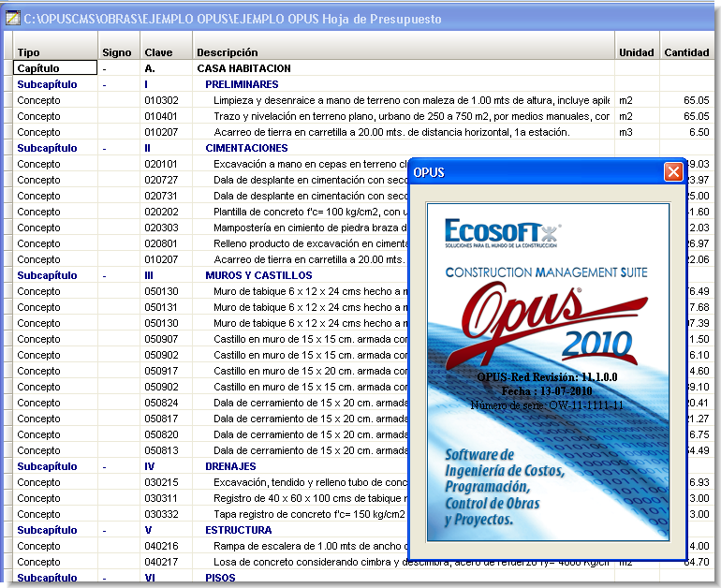
Task: Select the PRELIMINARES description
Action: [242, 84]
